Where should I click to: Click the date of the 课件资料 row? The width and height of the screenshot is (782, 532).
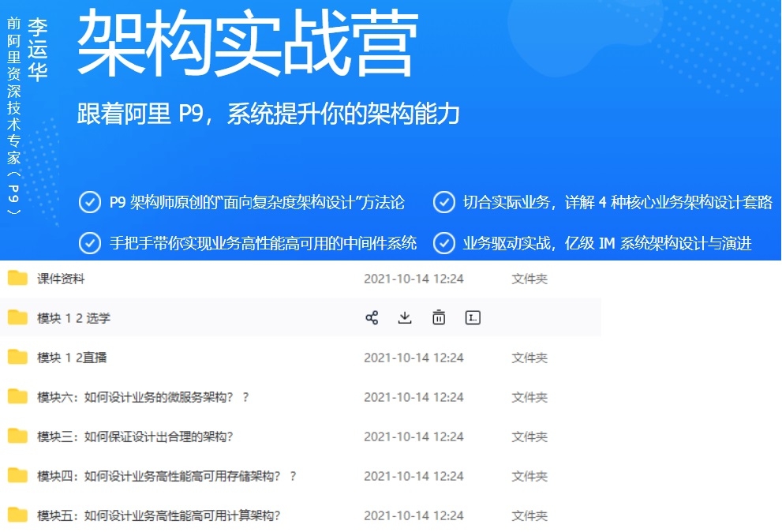(414, 279)
